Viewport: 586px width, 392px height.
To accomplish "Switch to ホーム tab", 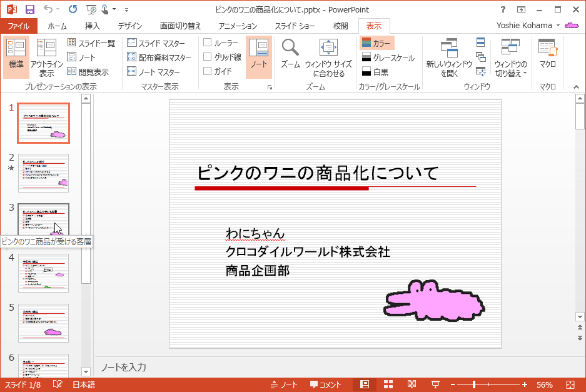I will tap(57, 26).
